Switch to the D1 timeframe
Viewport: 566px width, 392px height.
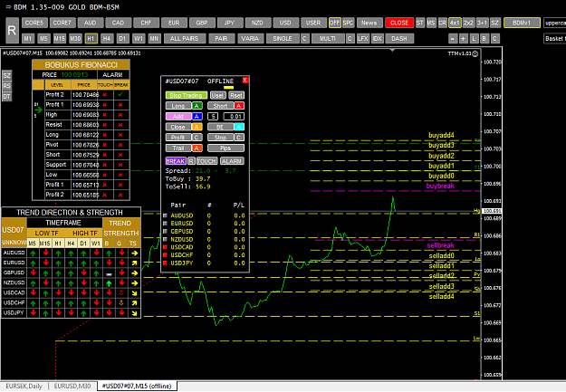[x=122, y=38]
